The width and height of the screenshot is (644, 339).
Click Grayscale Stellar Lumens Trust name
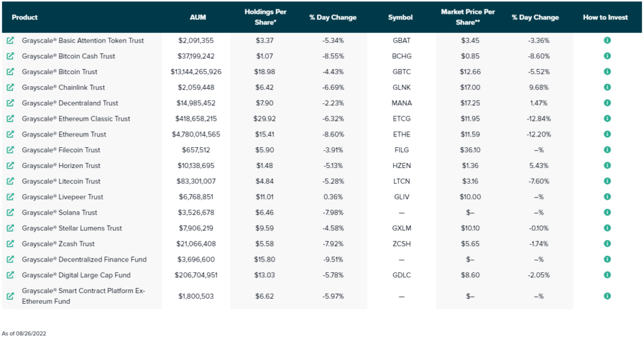coord(72,228)
